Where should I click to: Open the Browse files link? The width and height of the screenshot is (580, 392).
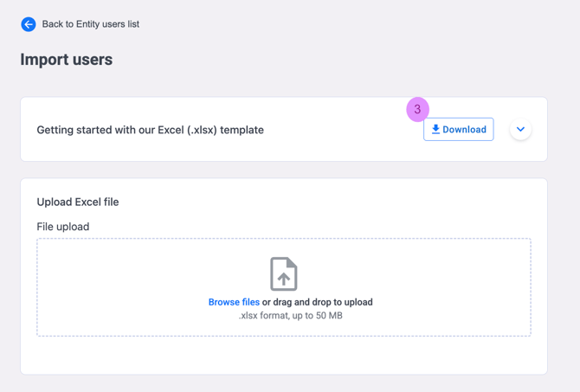coord(234,302)
